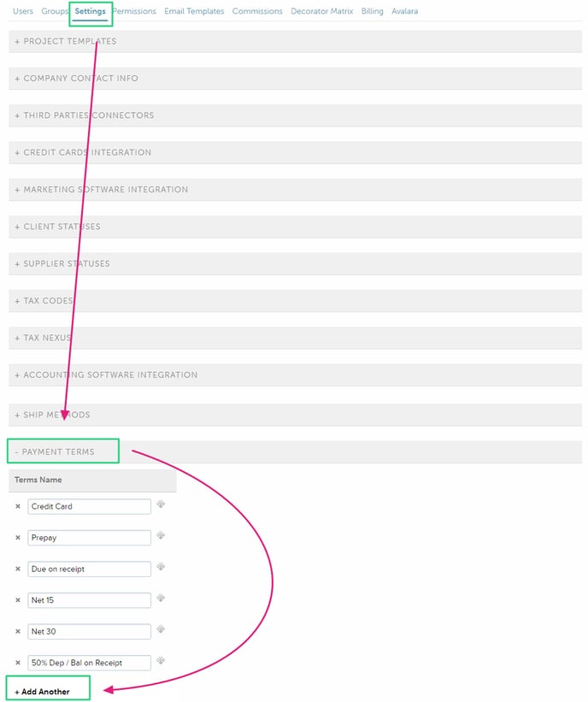
Task: Click the Add Another link
Action: [43, 691]
